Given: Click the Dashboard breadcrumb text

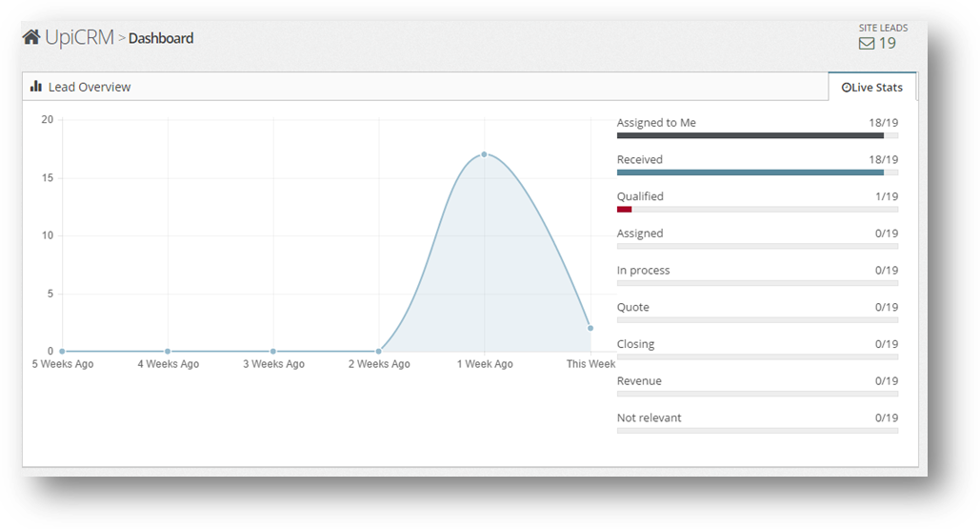Looking at the screenshot, I should pos(161,38).
